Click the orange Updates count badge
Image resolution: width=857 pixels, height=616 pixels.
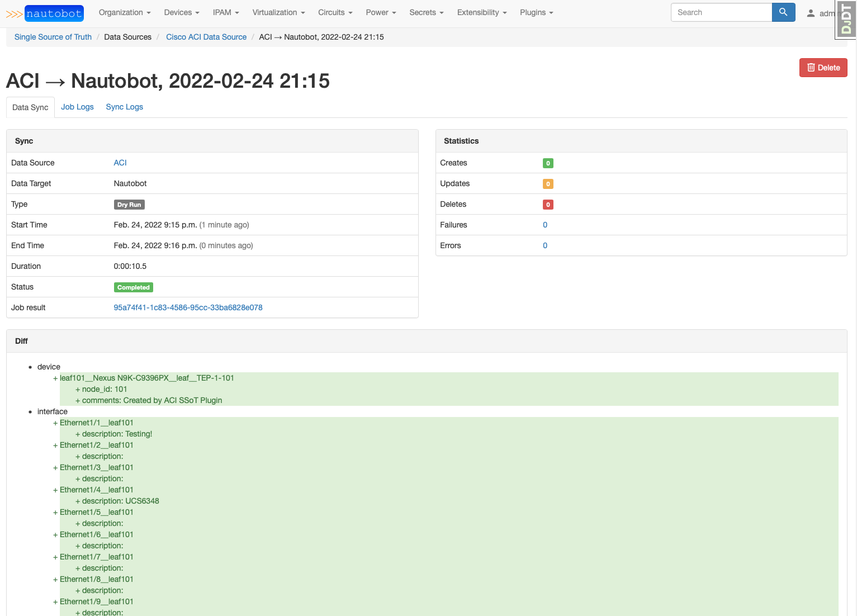(x=548, y=183)
